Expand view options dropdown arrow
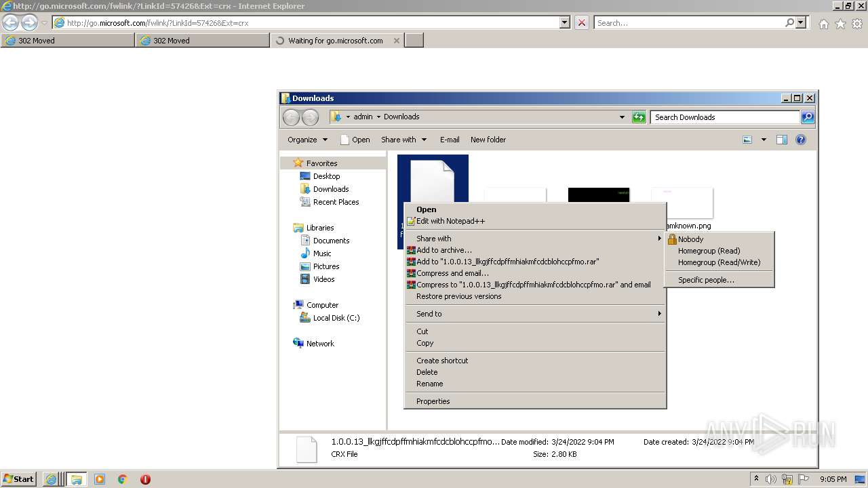The image size is (868, 488). (x=764, y=140)
